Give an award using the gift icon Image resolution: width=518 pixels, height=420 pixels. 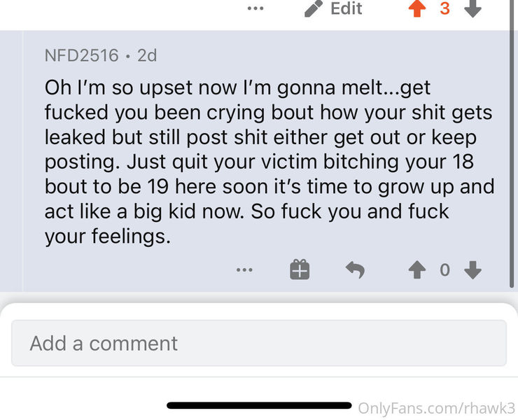[300, 270]
